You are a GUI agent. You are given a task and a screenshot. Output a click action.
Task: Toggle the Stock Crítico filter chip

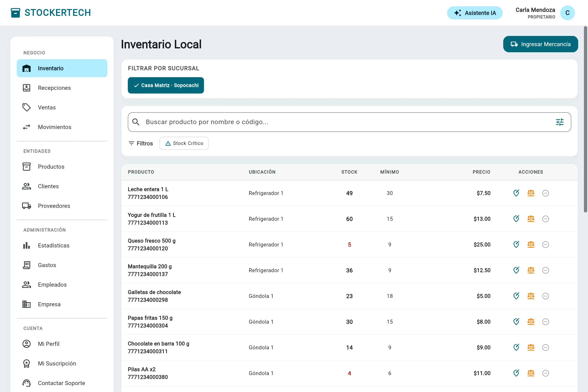pyautogui.click(x=184, y=143)
